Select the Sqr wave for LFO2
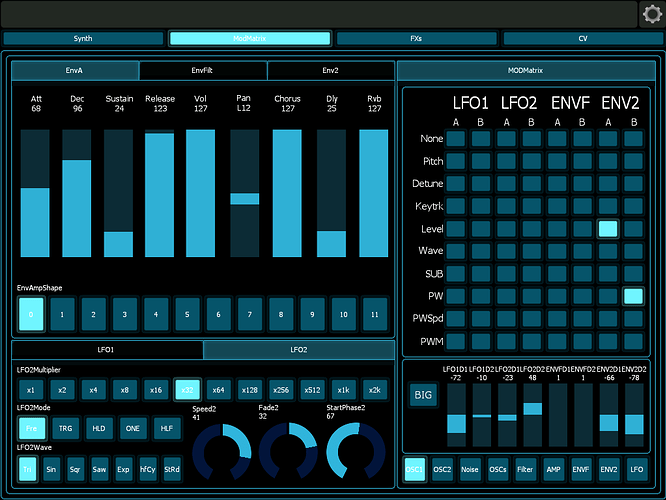 (x=75, y=469)
